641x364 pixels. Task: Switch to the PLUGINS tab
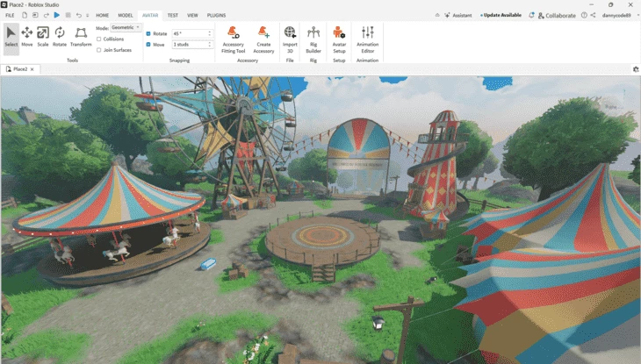(216, 15)
